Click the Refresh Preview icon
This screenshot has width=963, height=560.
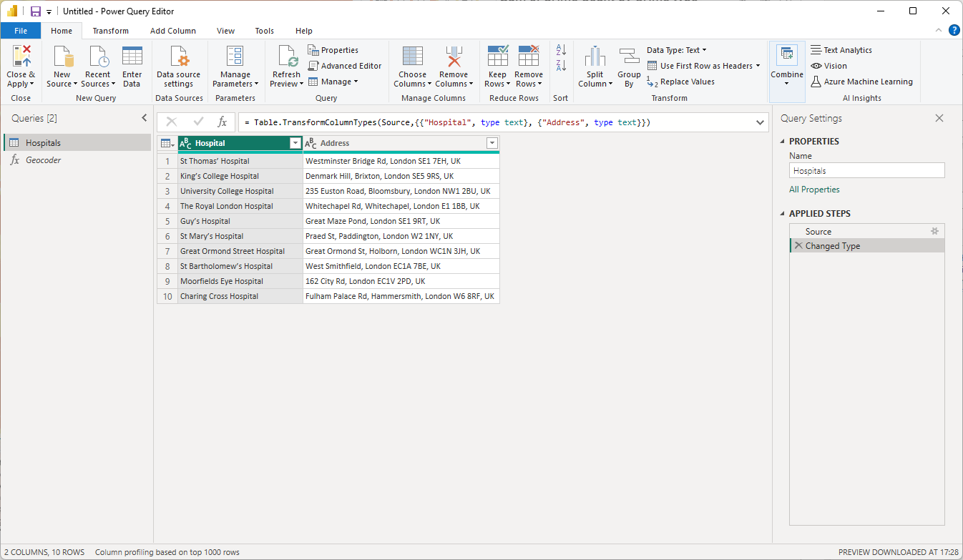[287, 57]
